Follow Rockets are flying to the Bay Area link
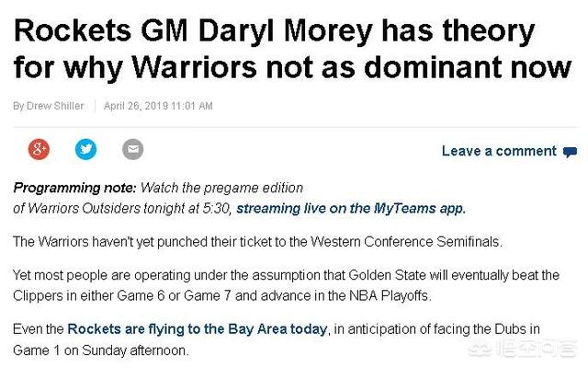Screen dimensions: 588x368 click(x=198, y=329)
